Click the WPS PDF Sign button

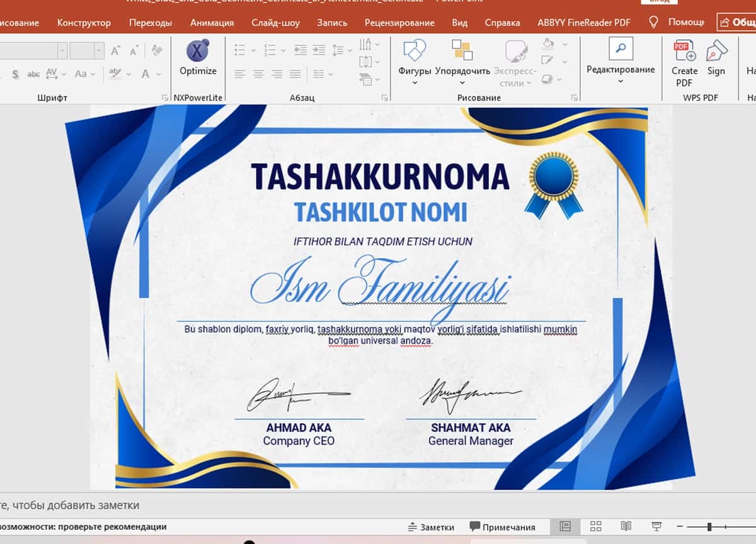pos(716,58)
